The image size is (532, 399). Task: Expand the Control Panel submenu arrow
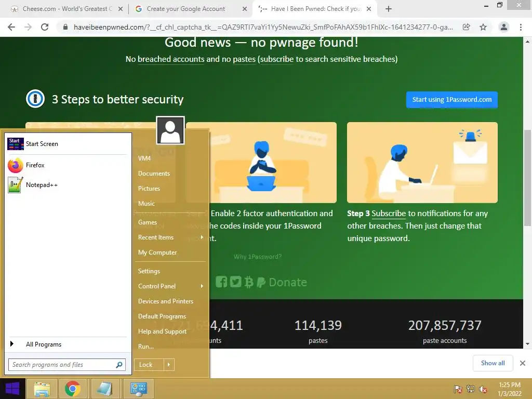[202, 286]
